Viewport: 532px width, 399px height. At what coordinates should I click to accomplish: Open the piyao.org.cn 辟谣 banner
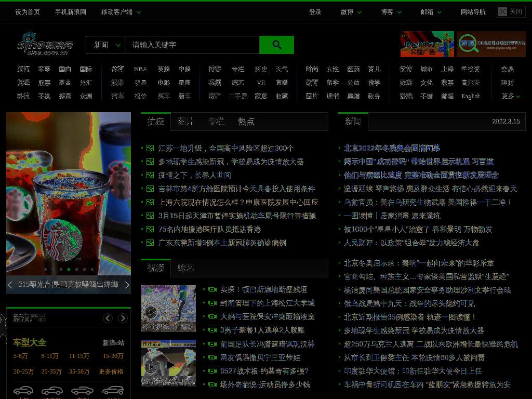491,44
